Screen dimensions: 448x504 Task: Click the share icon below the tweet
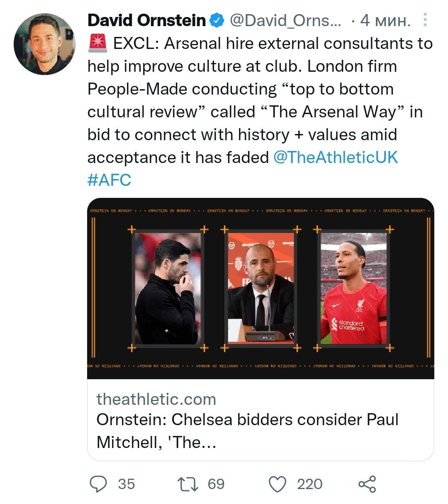pos(367,484)
